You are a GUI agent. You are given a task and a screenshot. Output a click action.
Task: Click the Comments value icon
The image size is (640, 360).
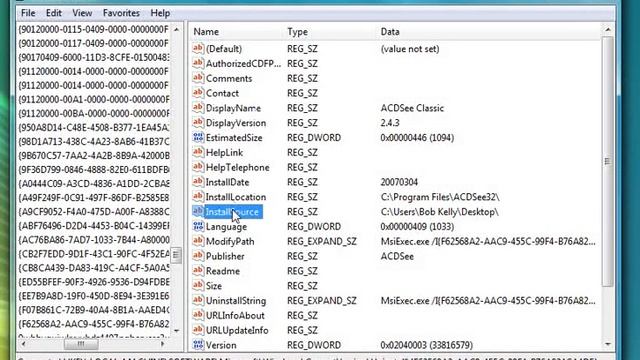pyautogui.click(x=198, y=78)
